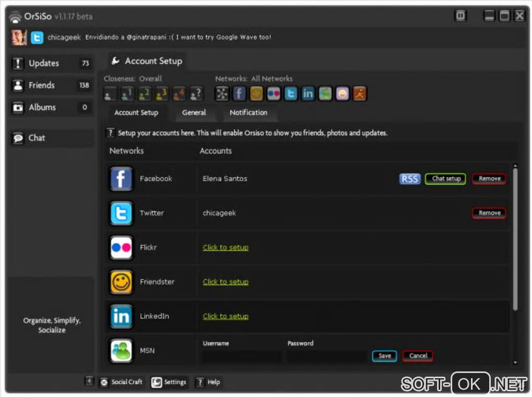The width and height of the screenshot is (532, 397).
Task: Click the Elena Santos account name
Action: [225, 179]
